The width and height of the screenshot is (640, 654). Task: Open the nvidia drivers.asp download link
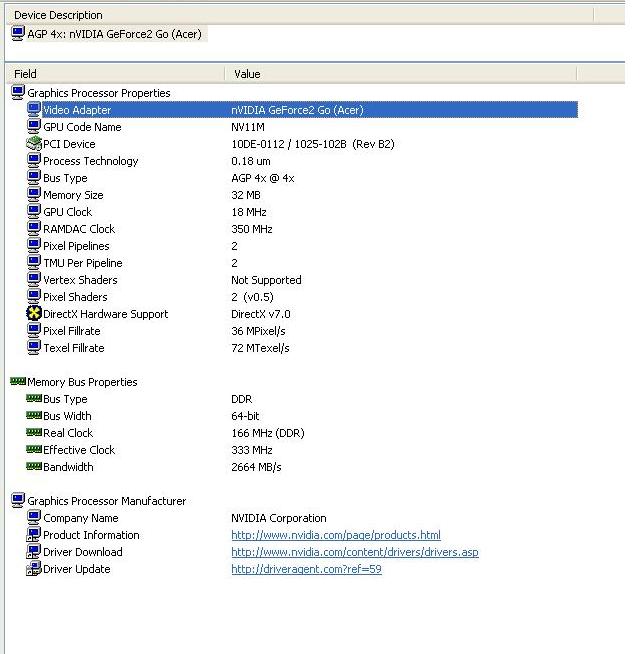355,552
